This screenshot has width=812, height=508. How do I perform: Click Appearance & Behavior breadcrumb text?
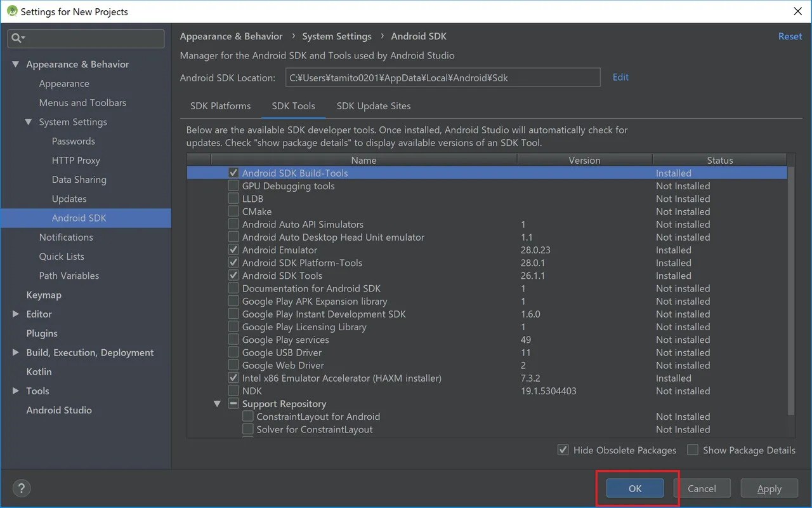231,36
